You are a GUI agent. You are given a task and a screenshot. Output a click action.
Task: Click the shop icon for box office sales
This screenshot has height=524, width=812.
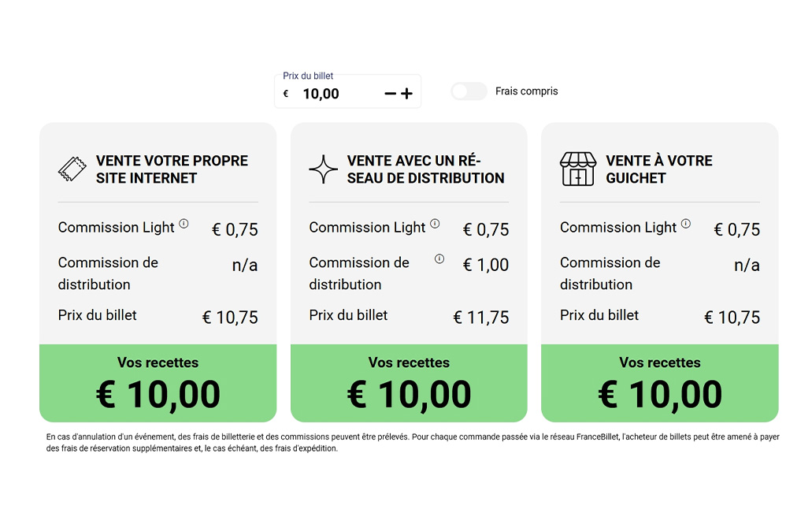[577, 169]
